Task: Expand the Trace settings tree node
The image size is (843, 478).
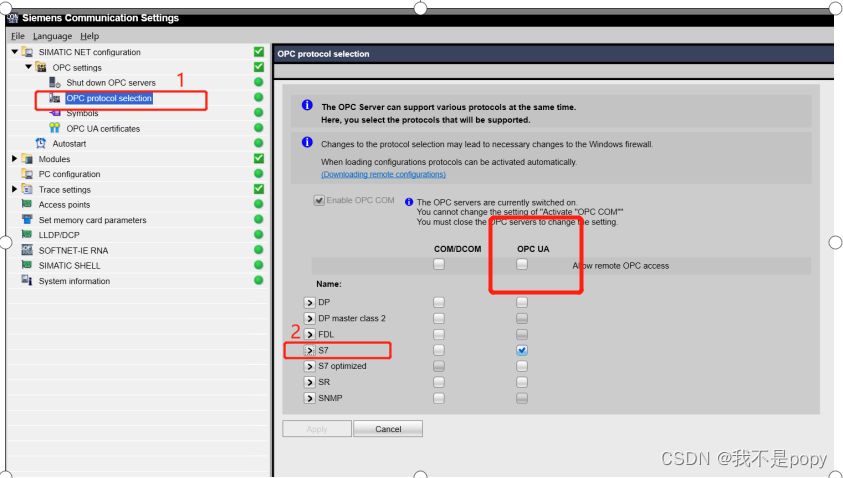Action: coord(15,189)
